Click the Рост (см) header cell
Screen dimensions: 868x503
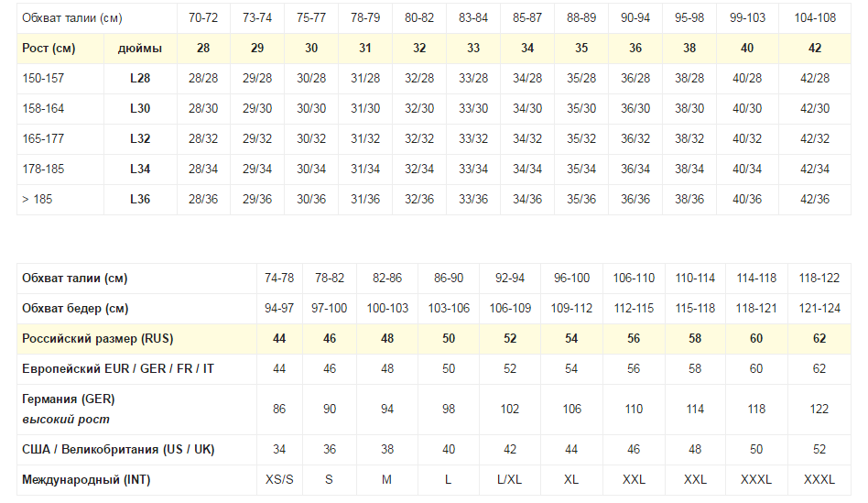click(x=49, y=49)
